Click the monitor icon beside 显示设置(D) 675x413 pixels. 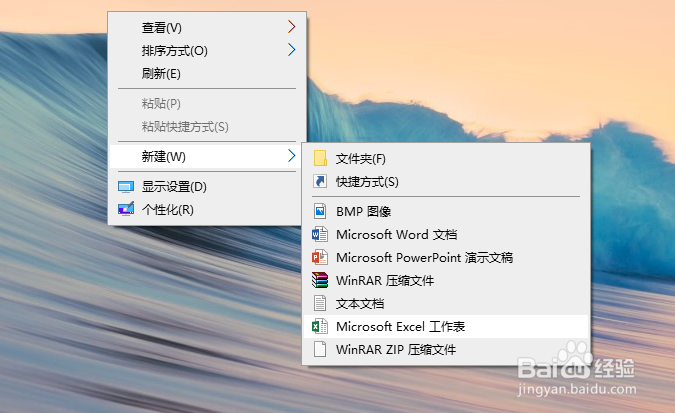coord(126,187)
